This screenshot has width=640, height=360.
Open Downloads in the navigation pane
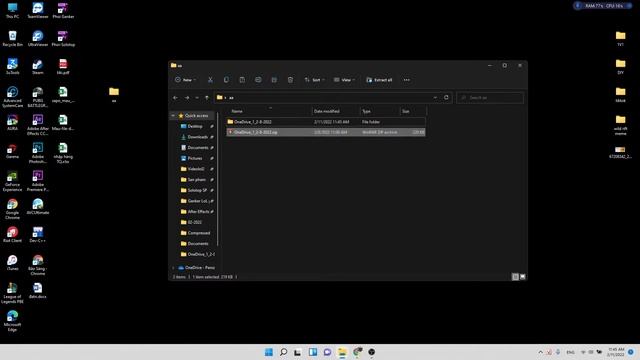coord(197,137)
